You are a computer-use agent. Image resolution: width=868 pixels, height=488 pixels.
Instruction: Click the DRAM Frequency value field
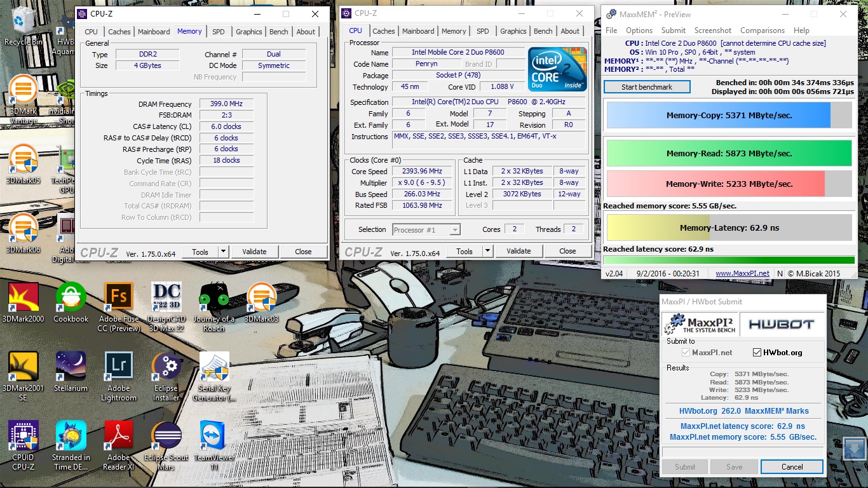[226, 104]
